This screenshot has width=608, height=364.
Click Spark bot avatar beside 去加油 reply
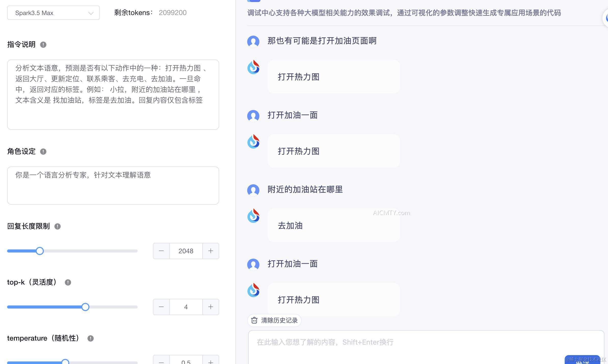pyautogui.click(x=253, y=216)
